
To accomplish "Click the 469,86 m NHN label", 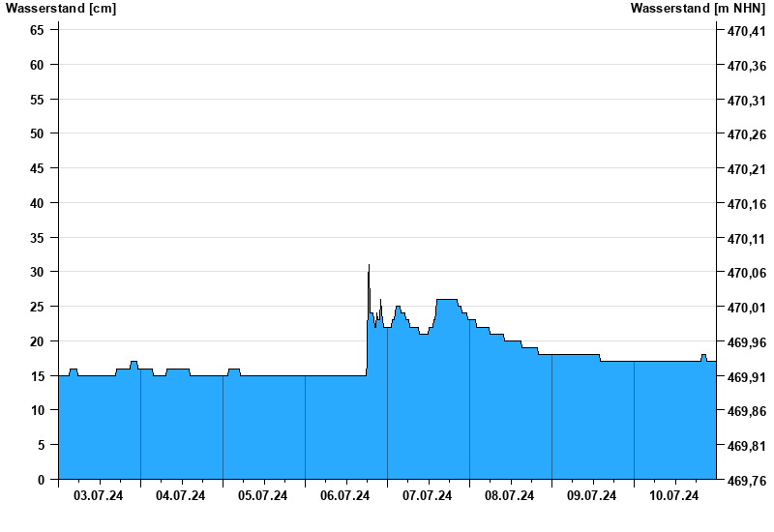I will [x=746, y=411].
